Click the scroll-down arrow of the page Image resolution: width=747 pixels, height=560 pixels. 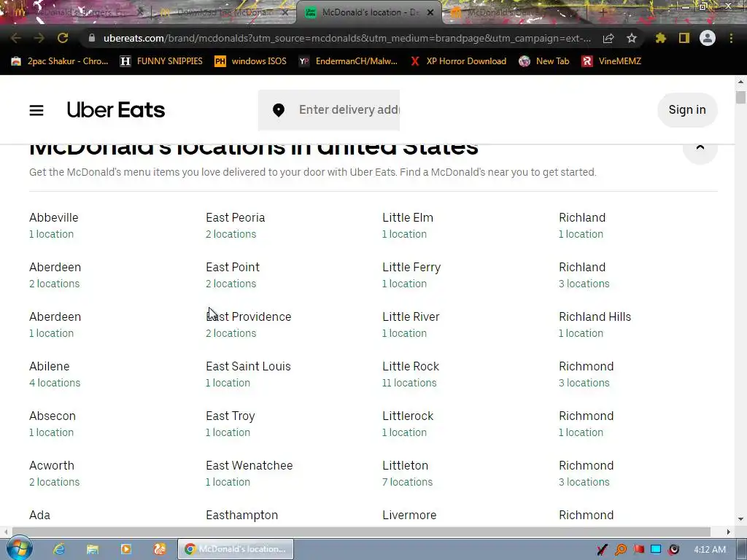pos(740,519)
